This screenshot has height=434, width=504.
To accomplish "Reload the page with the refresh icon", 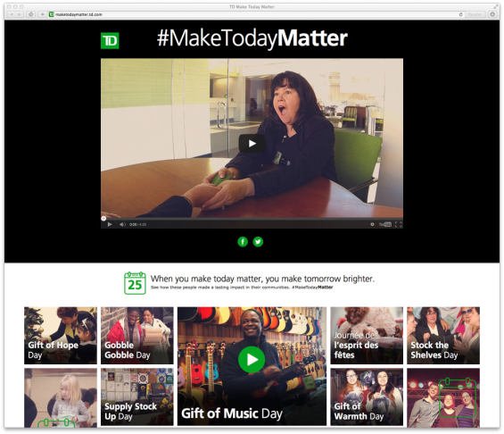I will (x=460, y=14).
